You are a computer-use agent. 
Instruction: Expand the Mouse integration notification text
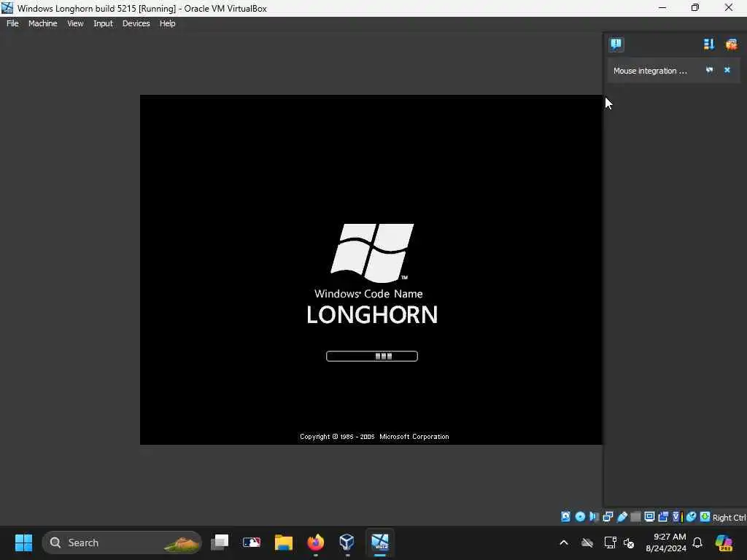click(x=650, y=71)
